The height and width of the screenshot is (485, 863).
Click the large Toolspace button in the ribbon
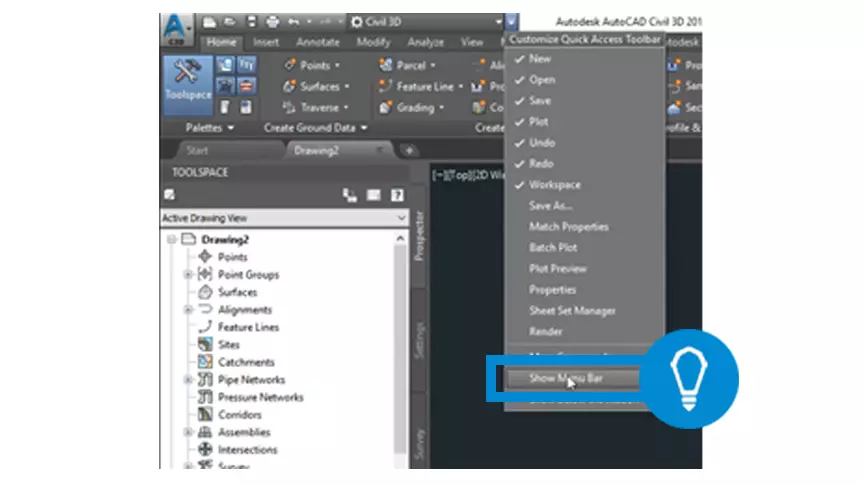188,84
